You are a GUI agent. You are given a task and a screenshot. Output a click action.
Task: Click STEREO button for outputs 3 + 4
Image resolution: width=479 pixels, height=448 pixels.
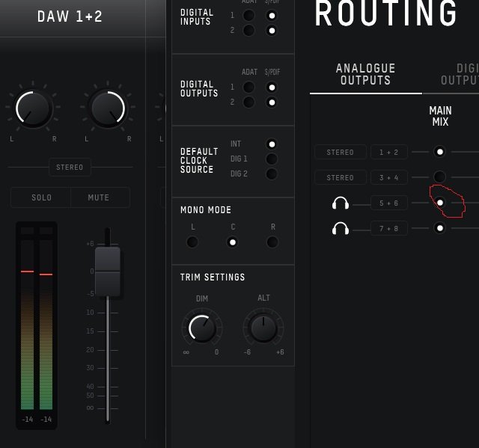pos(341,177)
